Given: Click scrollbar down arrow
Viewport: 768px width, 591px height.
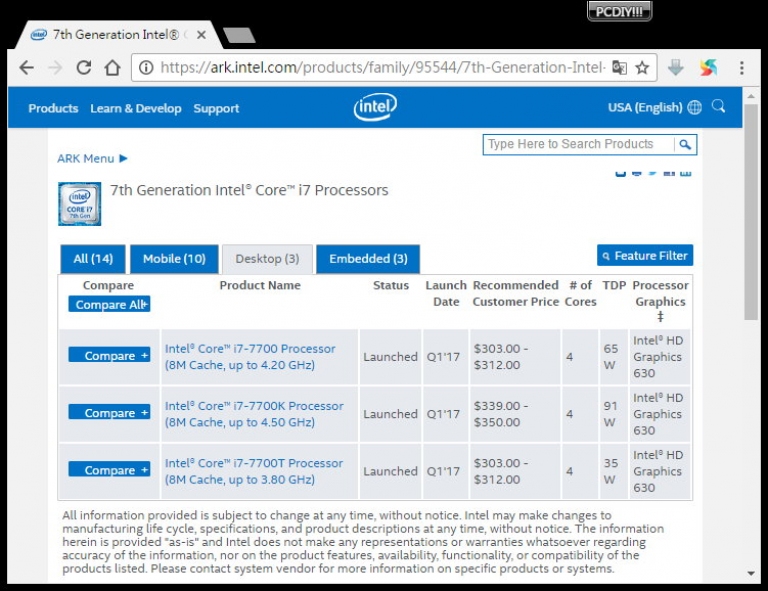Looking at the screenshot, I should click(751, 573).
